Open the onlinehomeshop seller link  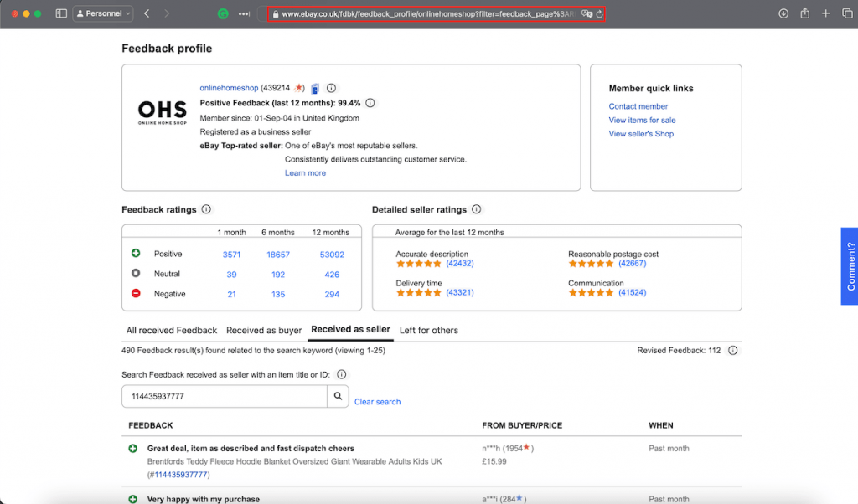[229, 87]
